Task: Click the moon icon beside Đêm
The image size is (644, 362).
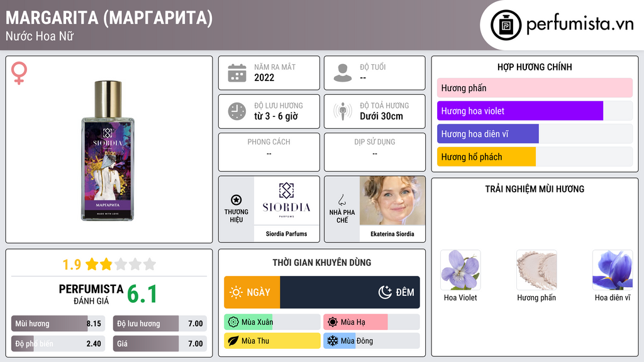Action: (385, 292)
